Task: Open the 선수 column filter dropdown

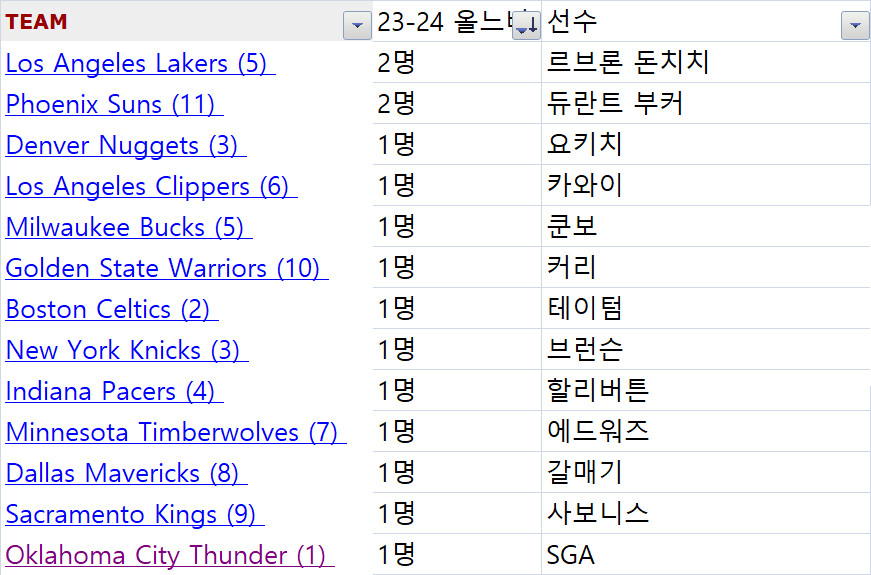Action: click(x=855, y=26)
